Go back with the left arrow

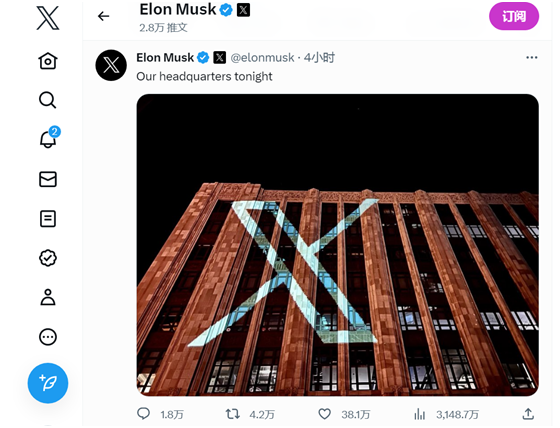tap(104, 16)
